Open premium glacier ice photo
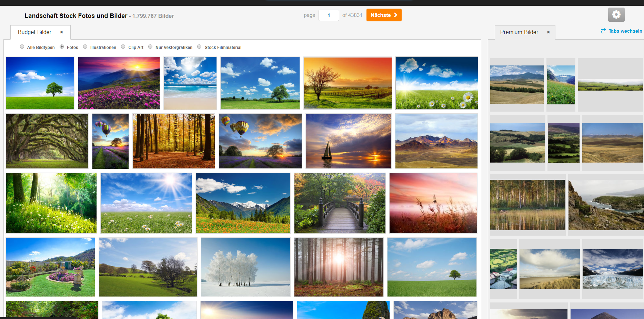 tap(613, 269)
